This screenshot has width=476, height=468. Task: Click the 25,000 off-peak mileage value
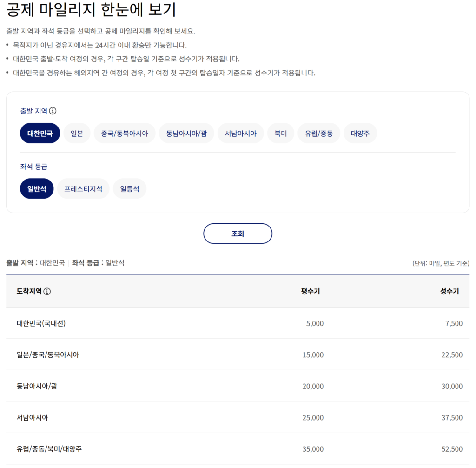[313, 418]
